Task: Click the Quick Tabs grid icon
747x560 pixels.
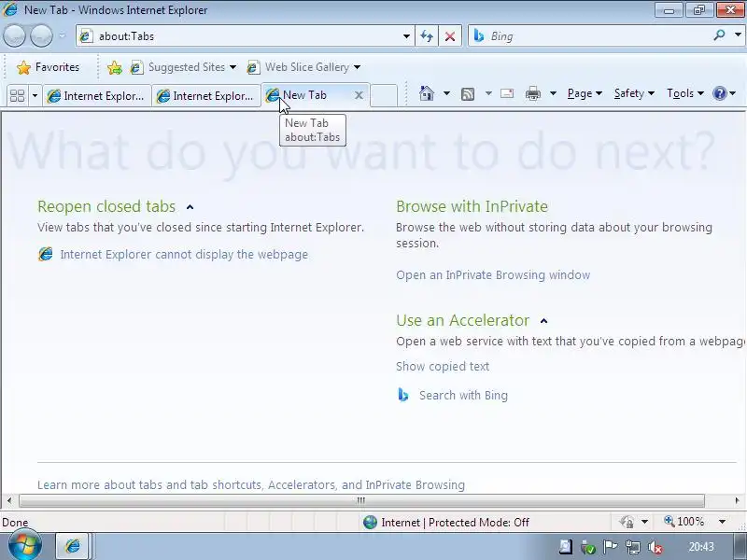Action: click(x=17, y=96)
